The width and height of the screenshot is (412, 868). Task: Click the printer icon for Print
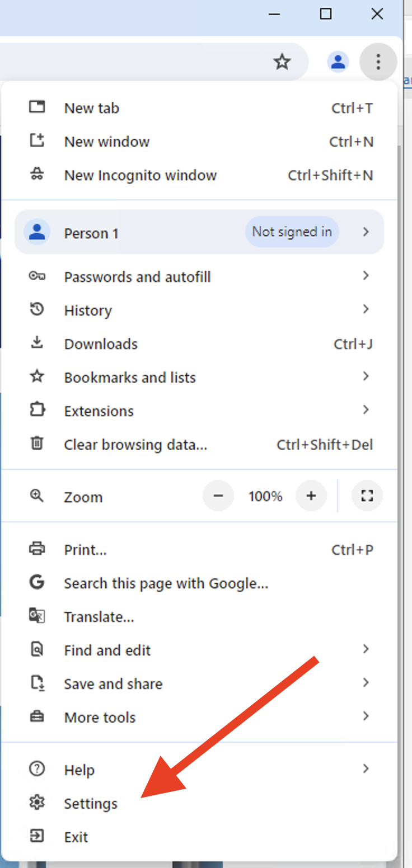pos(37,549)
